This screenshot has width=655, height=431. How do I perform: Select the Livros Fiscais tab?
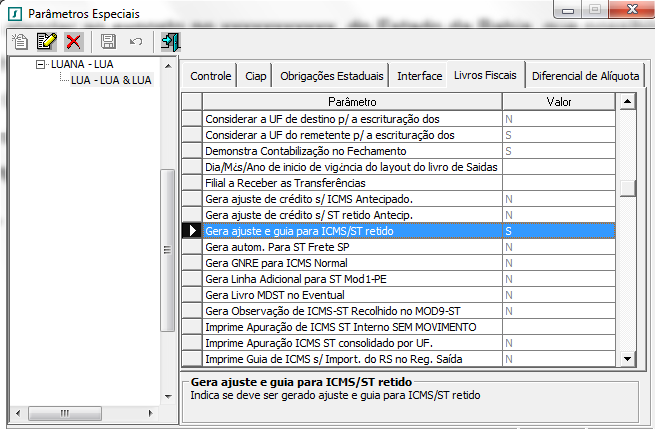coord(485,75)
